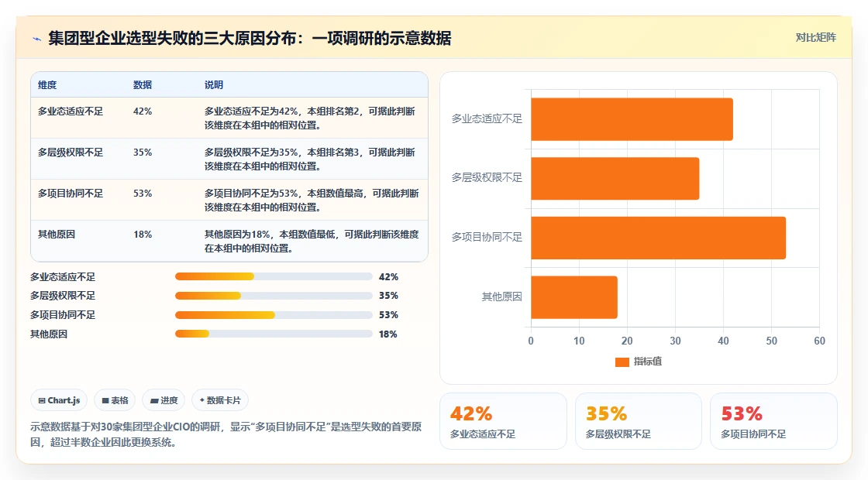
Task: Click the 多项目协同不足 chart bar
Action: click(x=658, y=238)
